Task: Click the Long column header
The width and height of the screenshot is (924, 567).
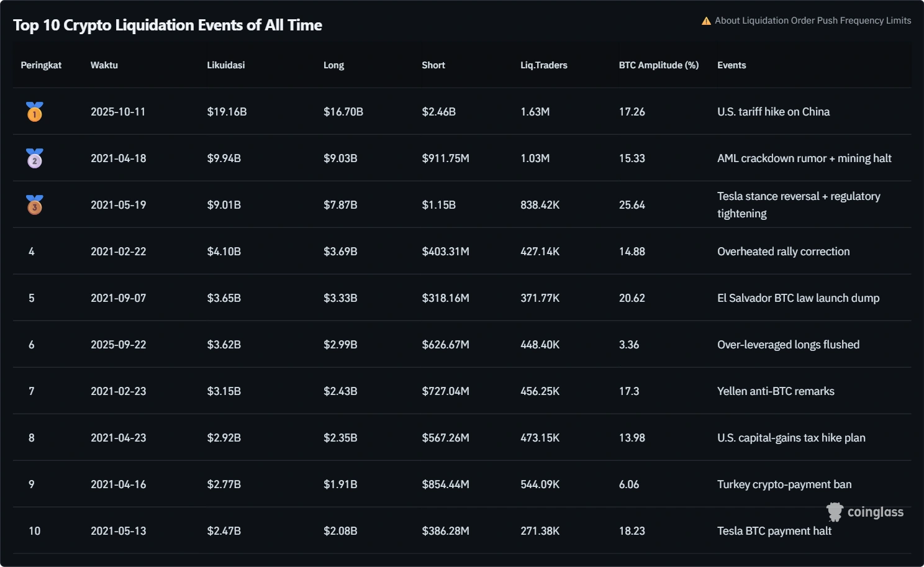Action: 333,65
